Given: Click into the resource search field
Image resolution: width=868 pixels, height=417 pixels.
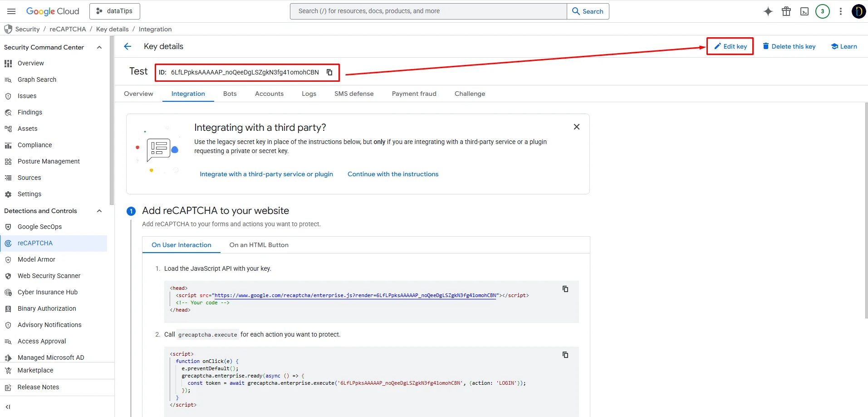Looking at the screenshot, I should tap(428, 11).
